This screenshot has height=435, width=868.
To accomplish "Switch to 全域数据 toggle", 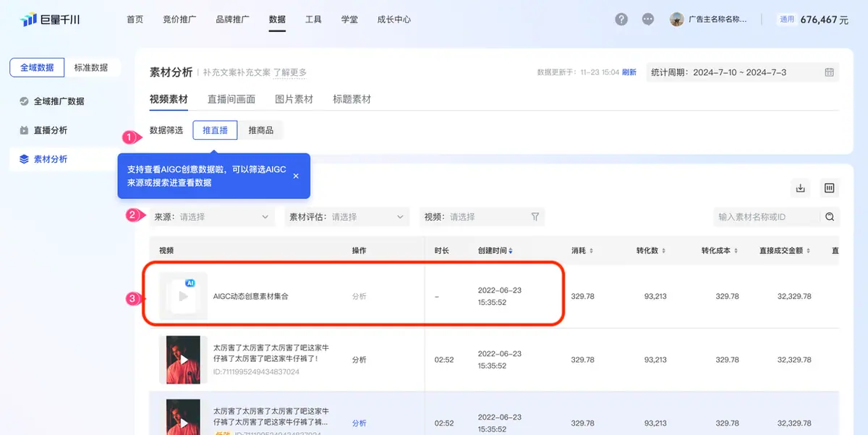I will click(x=37, y=67).
